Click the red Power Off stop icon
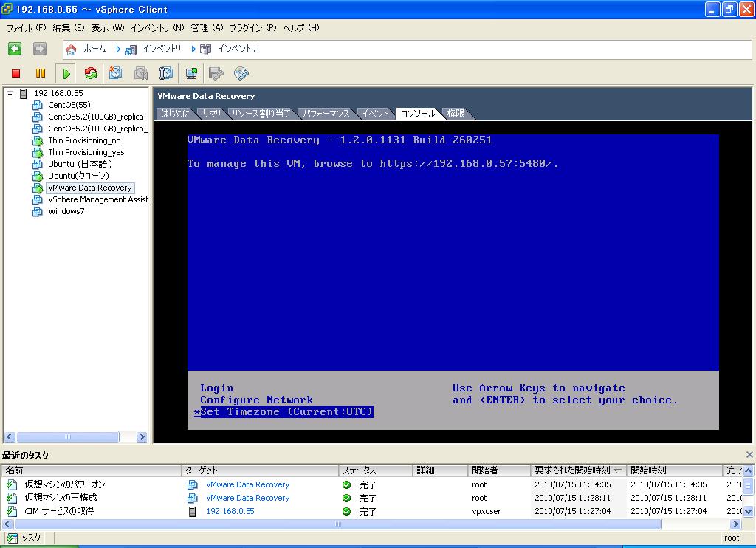756x548 pixels. (x=16, y=73)
